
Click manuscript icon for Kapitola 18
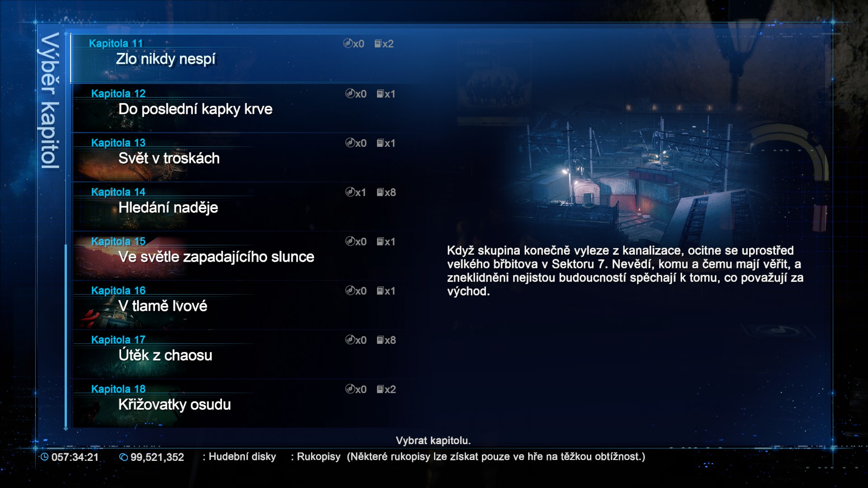click(x=380, y=389)
